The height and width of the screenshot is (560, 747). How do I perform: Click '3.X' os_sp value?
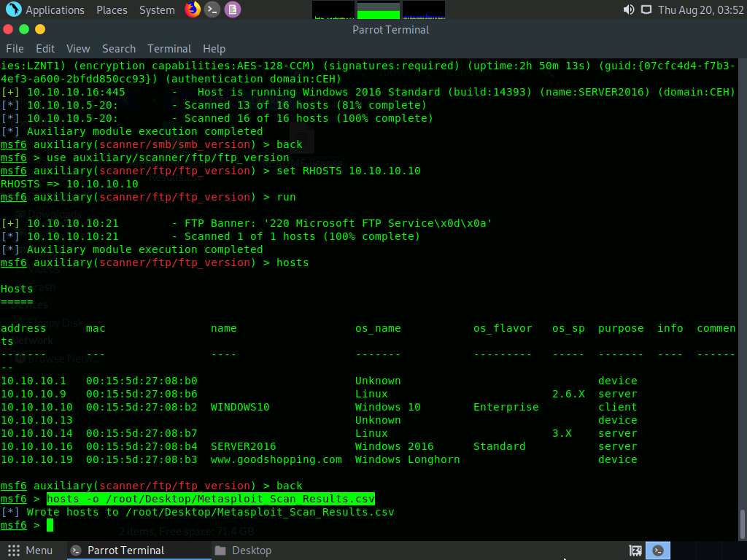click(562, 433)
